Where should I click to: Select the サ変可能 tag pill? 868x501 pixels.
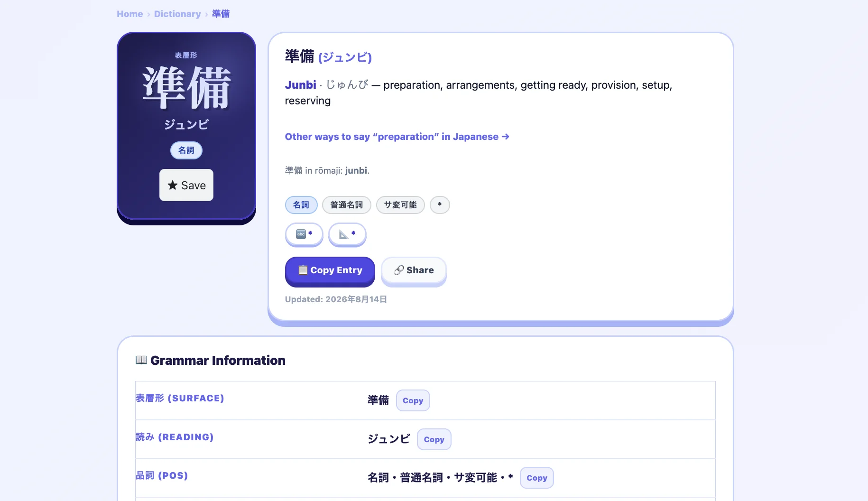pyautogui.click(x=400, y=205)
